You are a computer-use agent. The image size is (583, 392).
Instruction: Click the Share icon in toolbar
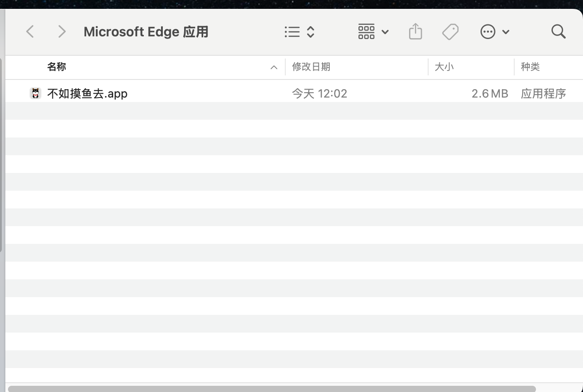(415, 31)
